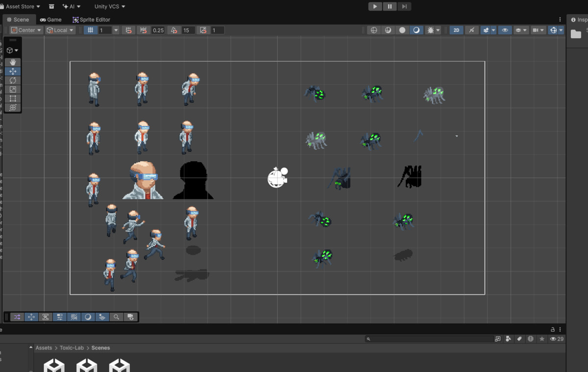Image resolution: width=588 pixels, height=372 pixels.
Task: Toggle the moon icon in bottom overlay toolbar
Action: [88, 317]
